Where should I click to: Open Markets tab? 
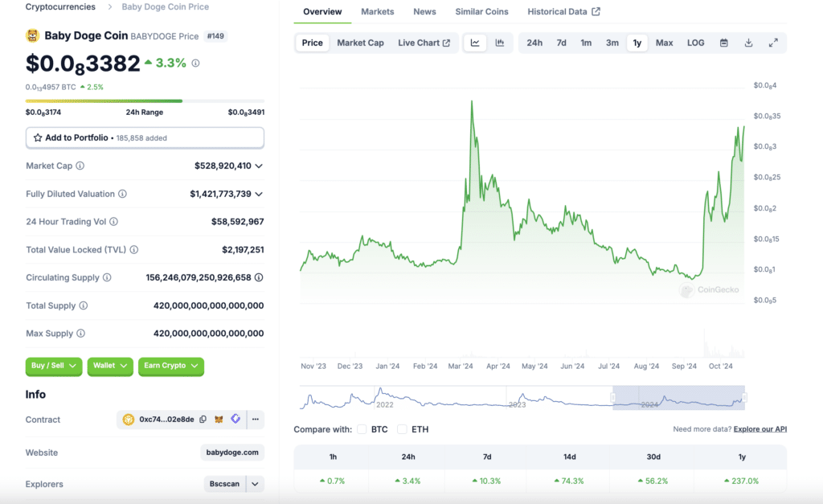pyautogui.click(x=378, y=11)
